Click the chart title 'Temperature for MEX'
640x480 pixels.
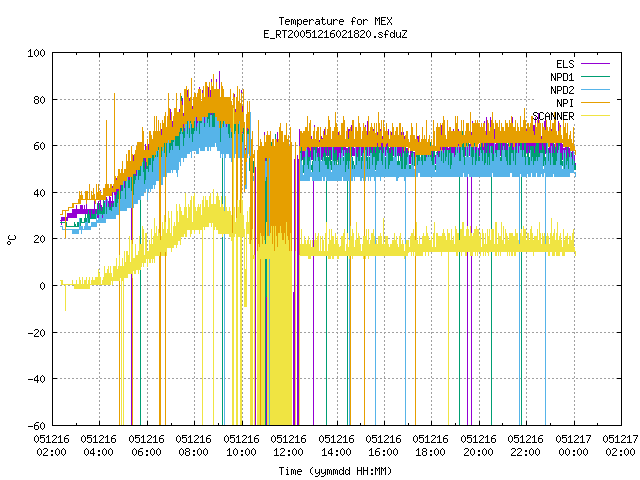[x=335, y=21]
